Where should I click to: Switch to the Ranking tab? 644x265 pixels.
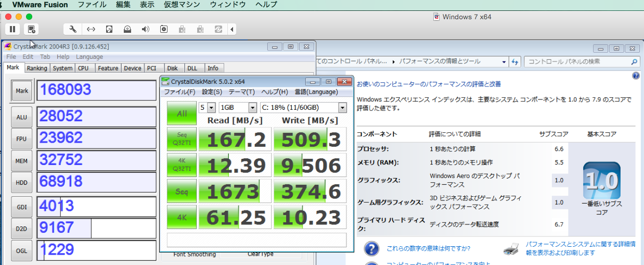(37, 68)
